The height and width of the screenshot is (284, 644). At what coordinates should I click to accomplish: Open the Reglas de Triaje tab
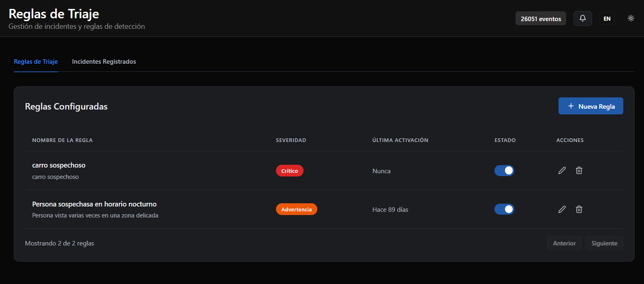pyautogui.click(x=36, y=62)
